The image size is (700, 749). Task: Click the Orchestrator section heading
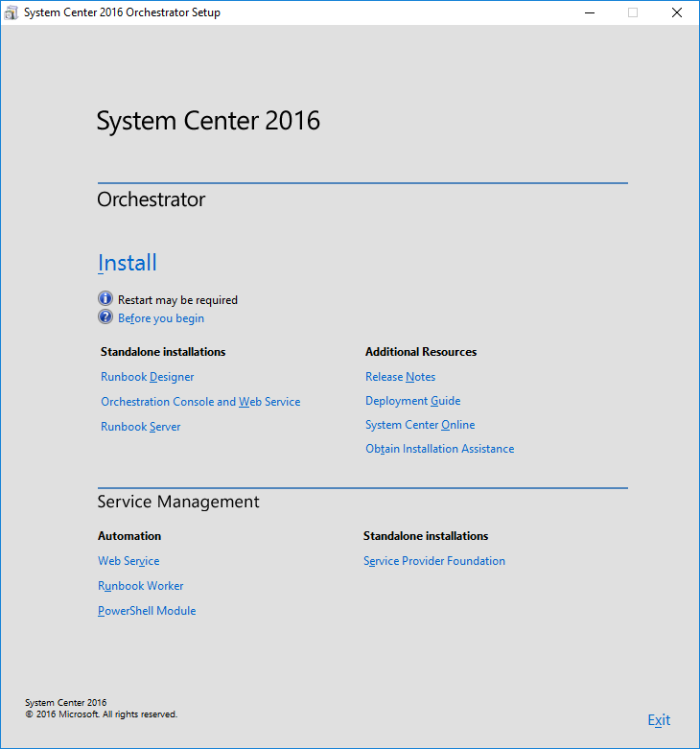(x=151, y=199)
